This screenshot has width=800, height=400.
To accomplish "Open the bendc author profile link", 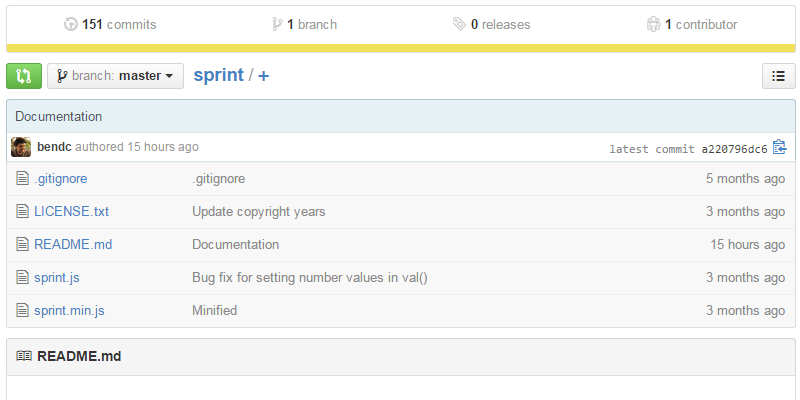I will [54, 147].
